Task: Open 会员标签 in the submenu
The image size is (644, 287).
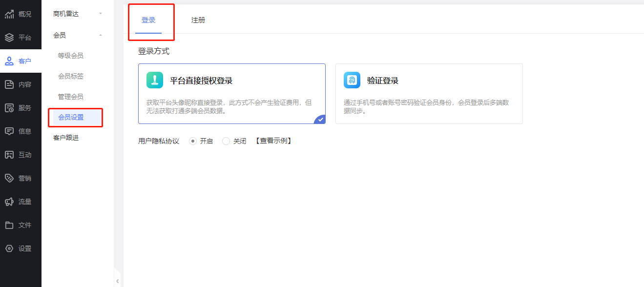Action: tap(71, 76)
